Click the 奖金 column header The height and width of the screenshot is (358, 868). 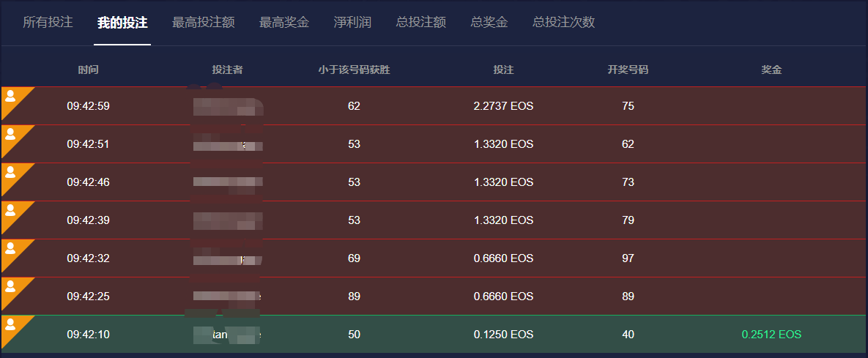coord(771,70)
